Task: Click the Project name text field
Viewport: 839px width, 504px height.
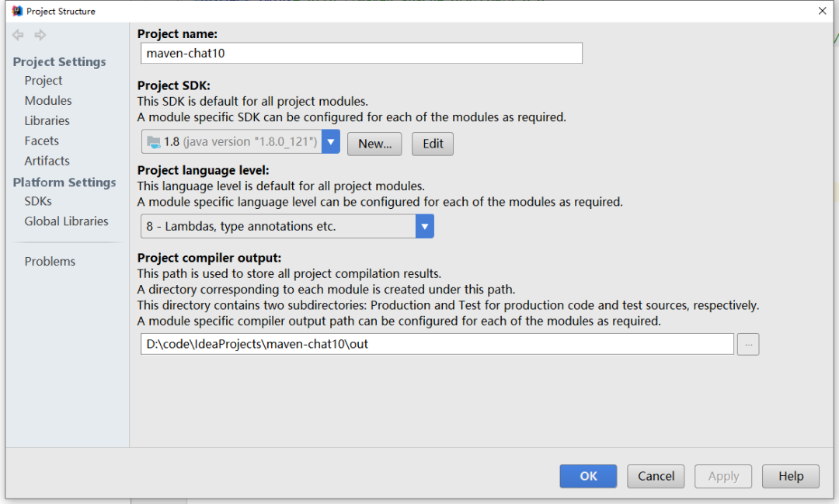Action: 361,54
